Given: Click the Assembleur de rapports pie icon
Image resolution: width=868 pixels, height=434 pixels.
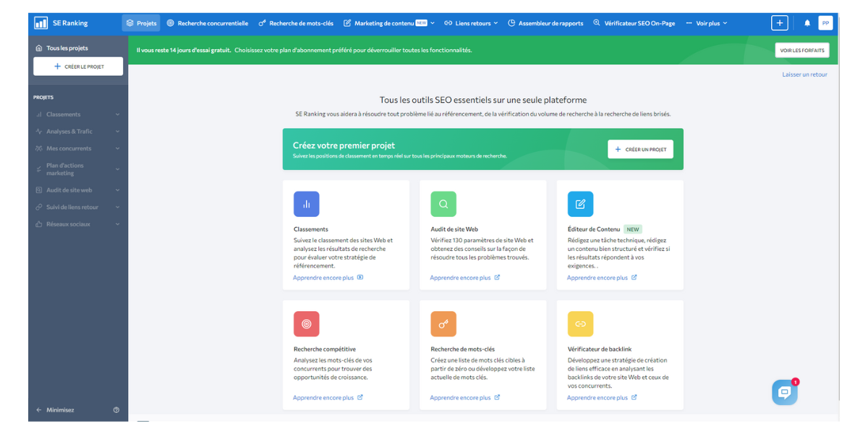Looking at the screenshot, I should click(511, 23).
